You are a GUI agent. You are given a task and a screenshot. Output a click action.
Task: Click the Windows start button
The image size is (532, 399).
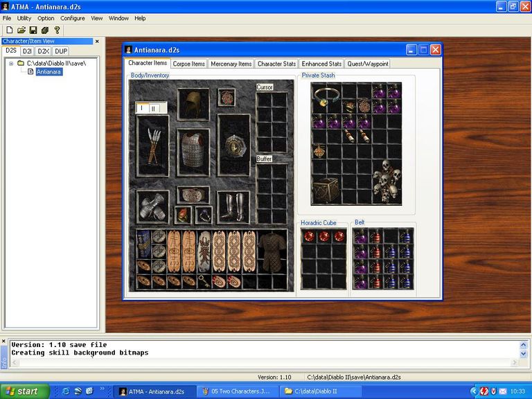(24, 391)
